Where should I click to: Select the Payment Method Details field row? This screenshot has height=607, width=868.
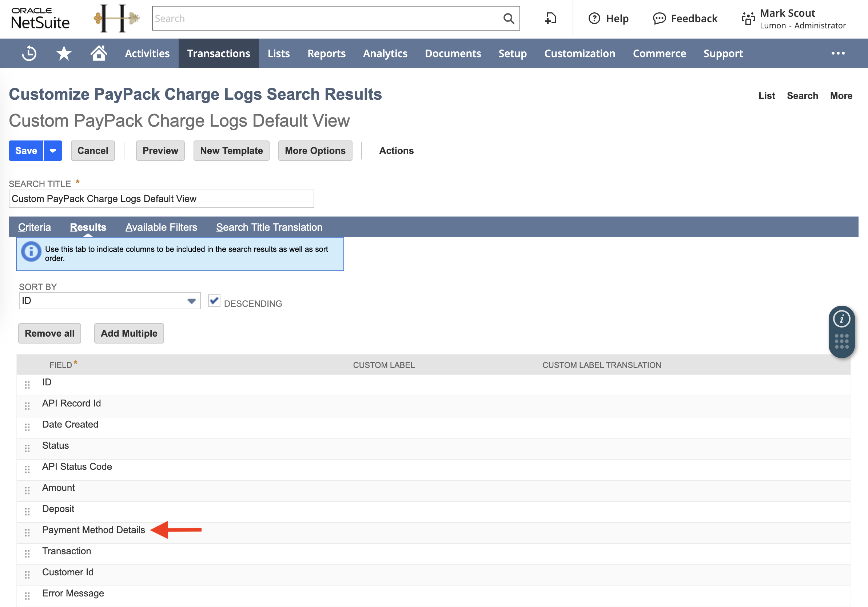coord(433,533)
